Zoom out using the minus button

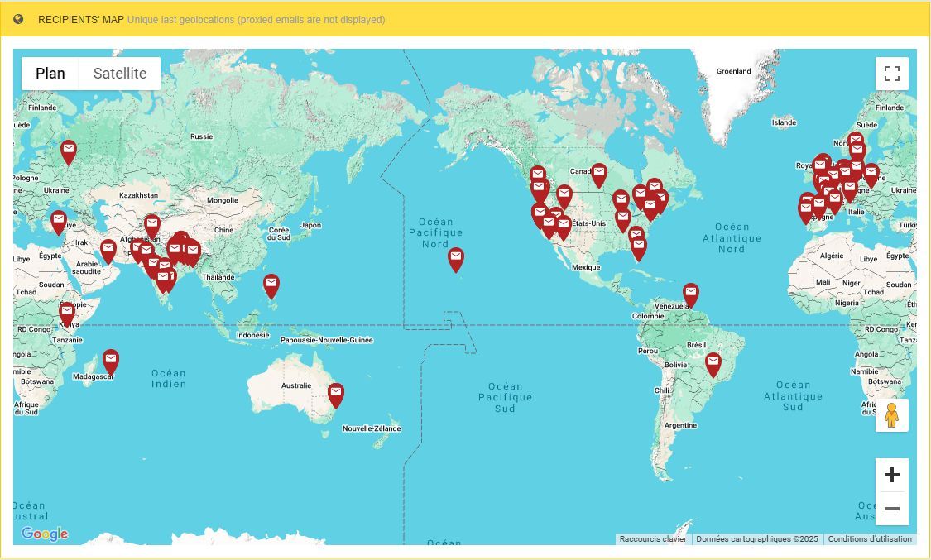(x=892, y=508)
